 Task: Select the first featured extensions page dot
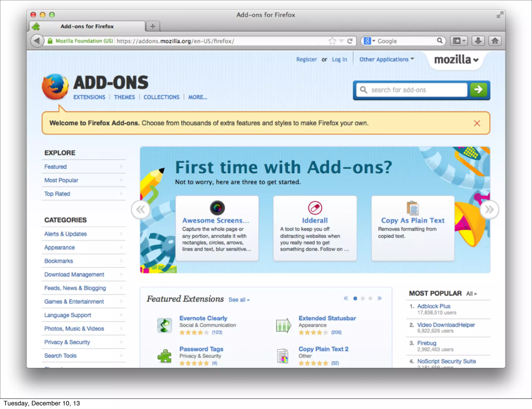tap(355, 298)
